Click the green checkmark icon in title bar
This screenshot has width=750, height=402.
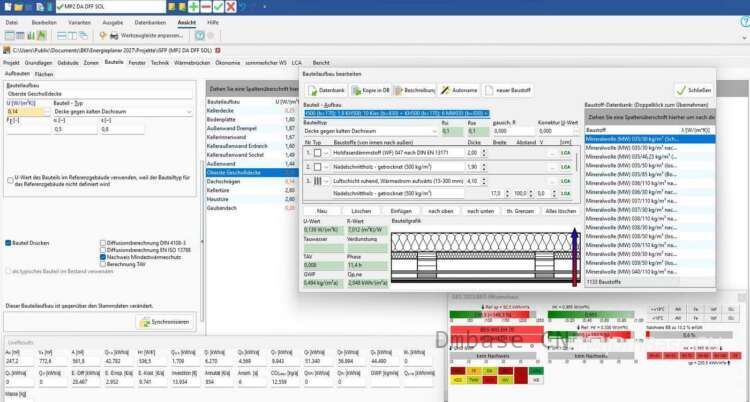218,7
